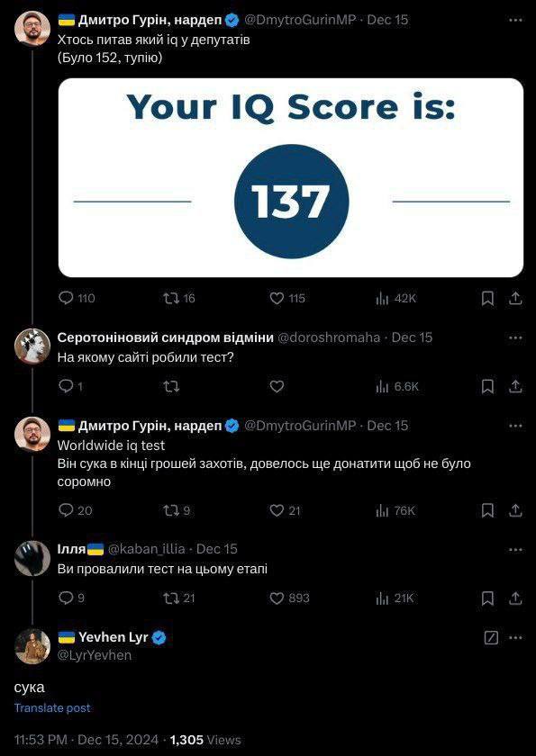Bookmark the IQ score tweet
536x756 pixels.
click(x=487, y=299)
